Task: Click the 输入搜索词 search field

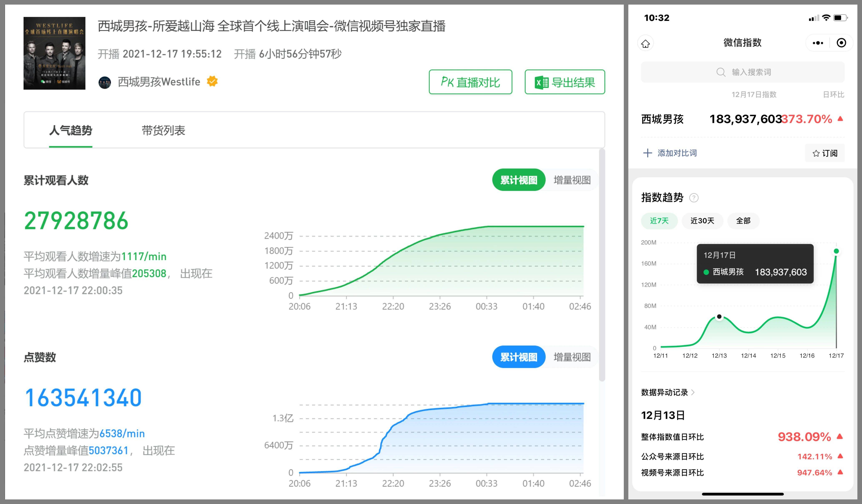Action: pyautogui.click(x=743, y=72)
